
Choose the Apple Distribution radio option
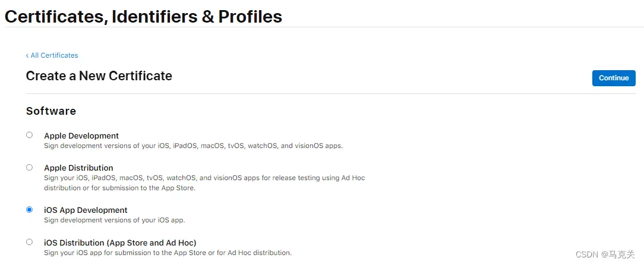pos(29,167)
